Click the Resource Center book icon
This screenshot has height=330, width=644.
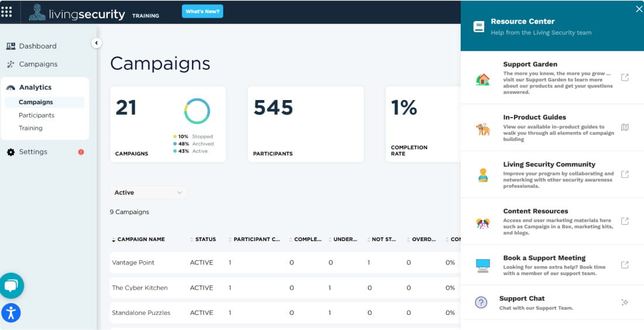[x=478, y=27]
